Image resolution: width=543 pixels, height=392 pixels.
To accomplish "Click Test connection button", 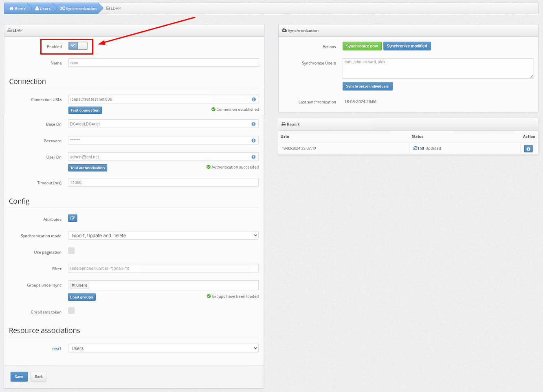I will point(85,110).
